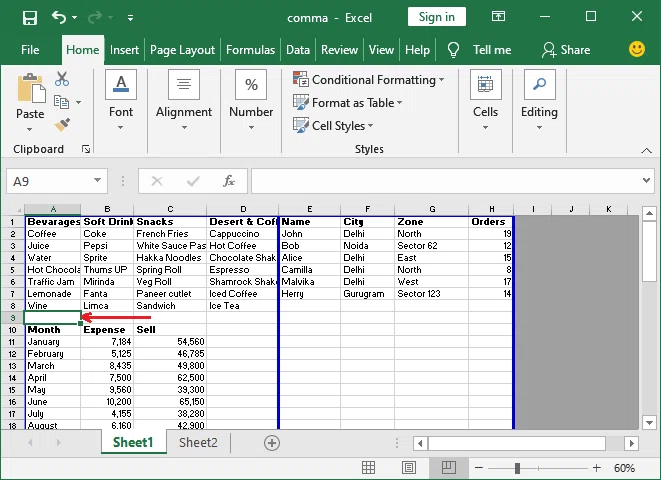Click the horizontal scrollbar right arrow
Viewport: 661px width, 480px height.
tap(631, 443)
